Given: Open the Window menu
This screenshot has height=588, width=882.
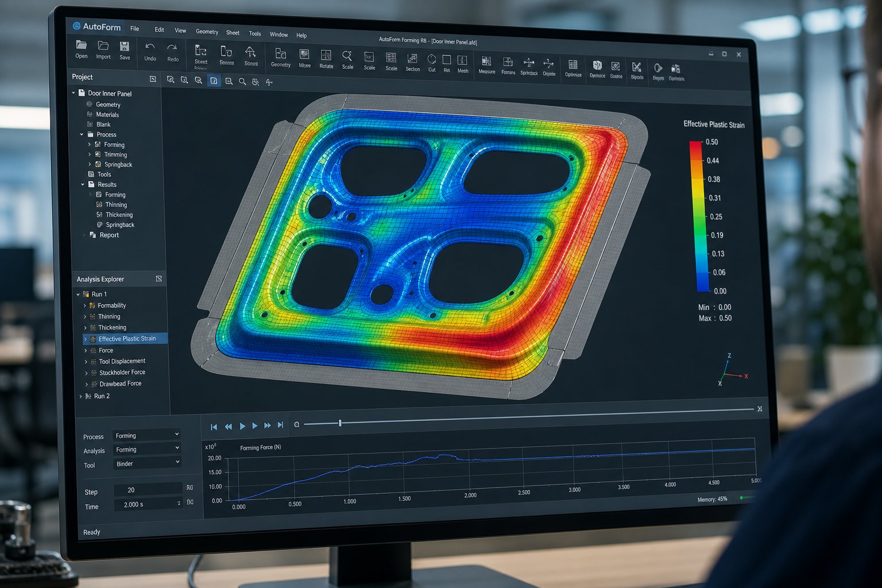Looking at the screenshot, I should tap(278, 34).
